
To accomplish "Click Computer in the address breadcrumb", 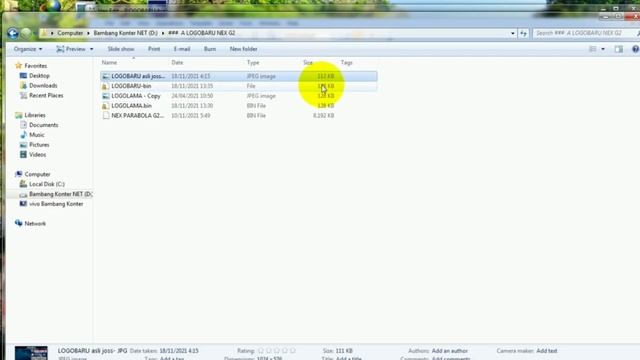I will coord(70,33).
